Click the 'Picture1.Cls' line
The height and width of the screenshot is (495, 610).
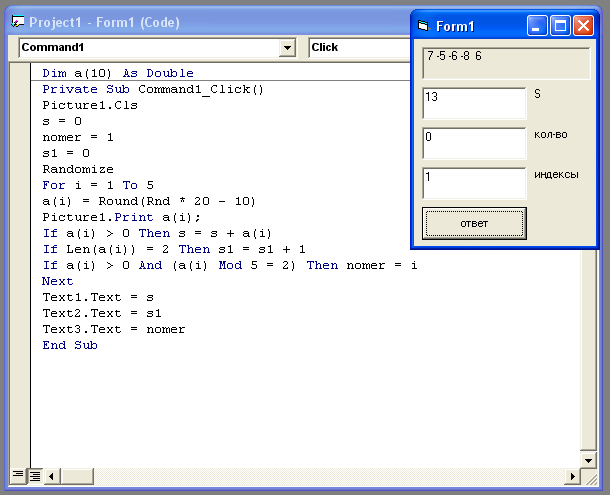pyautogui.click(x=90, y=105)
